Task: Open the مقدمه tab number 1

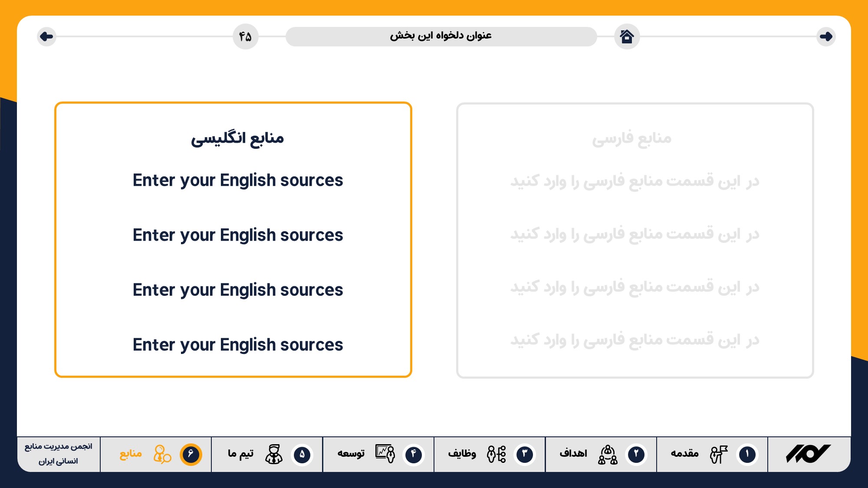Action: (x=684, y=453)
